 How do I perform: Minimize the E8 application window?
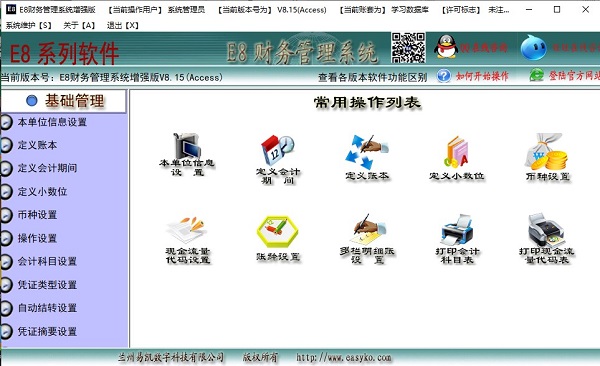(x=529, y=10)
